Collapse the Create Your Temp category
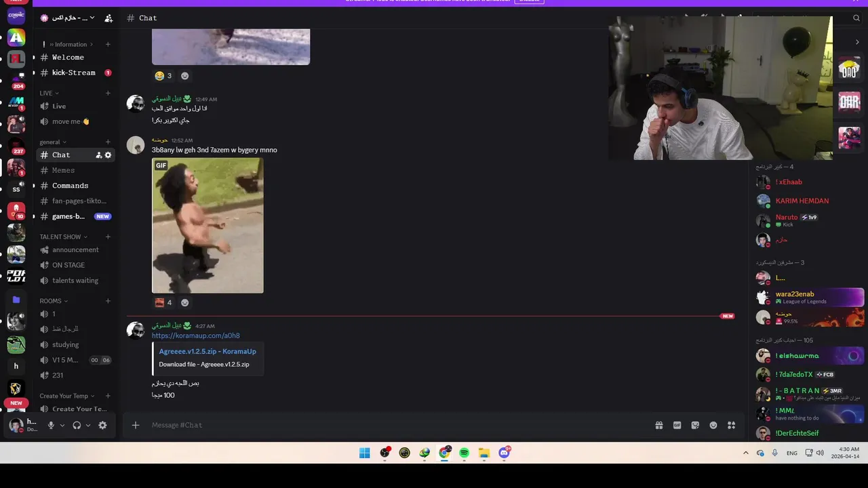Image resolution: width=868 pixels, height=488 pixels. tap(67, 396)
